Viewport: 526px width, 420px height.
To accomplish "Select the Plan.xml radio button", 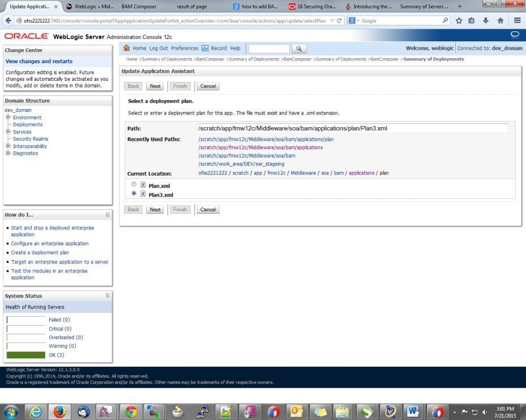I will tap(134, 184).
